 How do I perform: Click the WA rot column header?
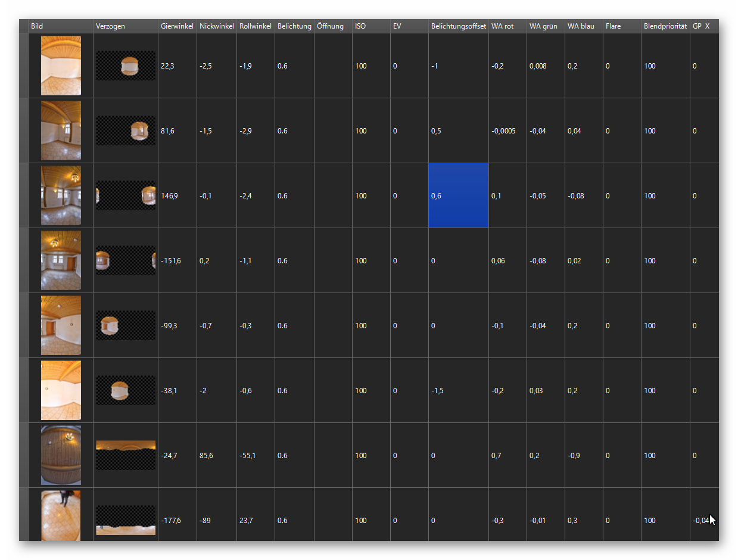pos(507,26)
